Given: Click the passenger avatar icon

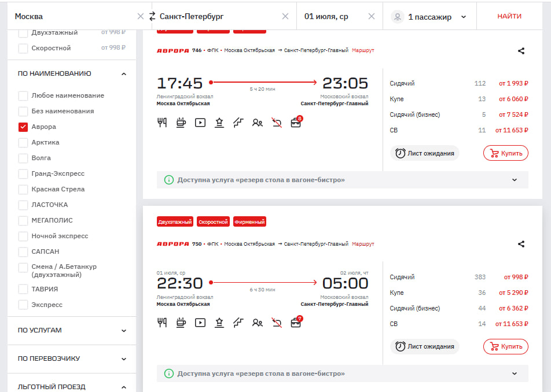Looking at the screenshot, I should (x=398, y=17).
